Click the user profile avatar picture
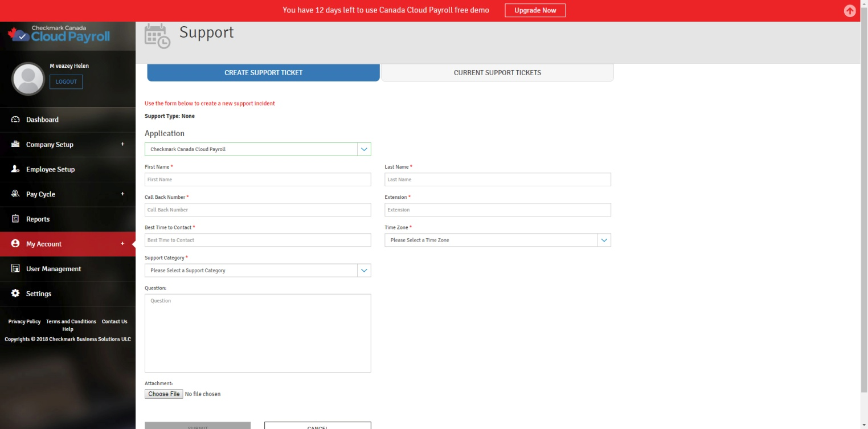 [28, 79]
